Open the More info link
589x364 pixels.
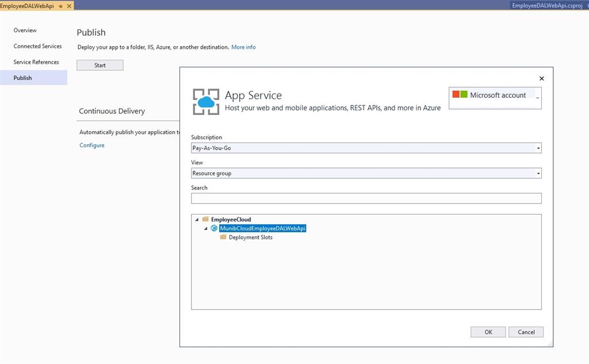243,47
